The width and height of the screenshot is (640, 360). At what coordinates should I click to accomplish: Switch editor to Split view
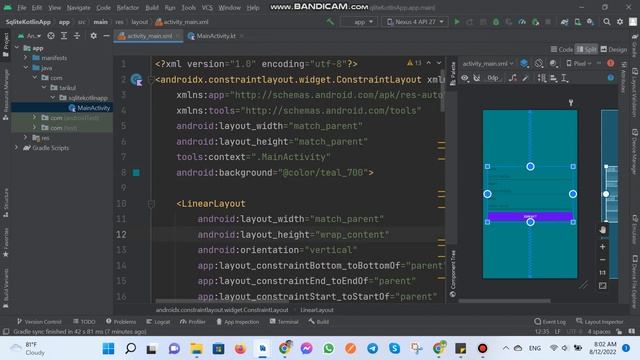click(587, 49)
